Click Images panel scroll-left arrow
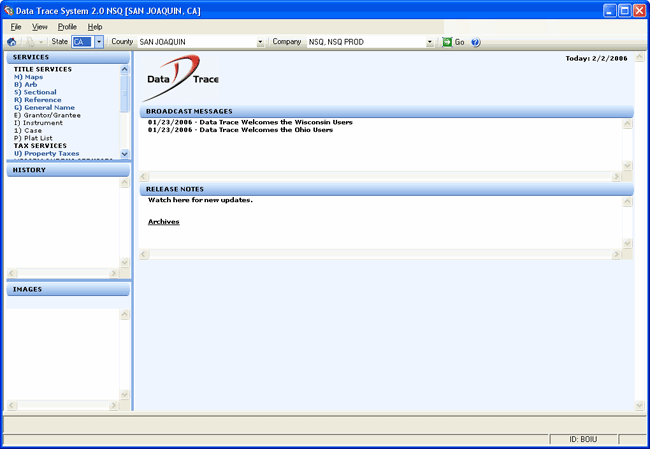 pyautogui.click(x=12, y=405)
